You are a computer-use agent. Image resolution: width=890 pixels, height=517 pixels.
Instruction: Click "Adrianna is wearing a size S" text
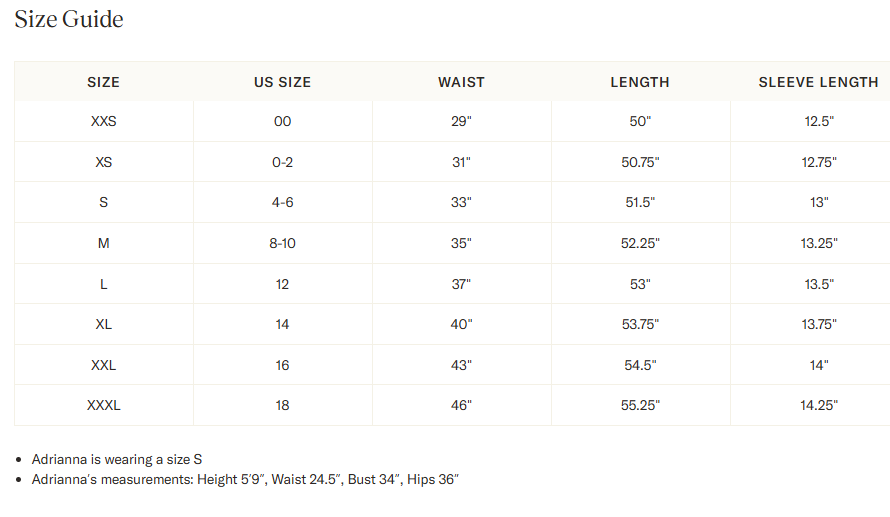(117, 459)
